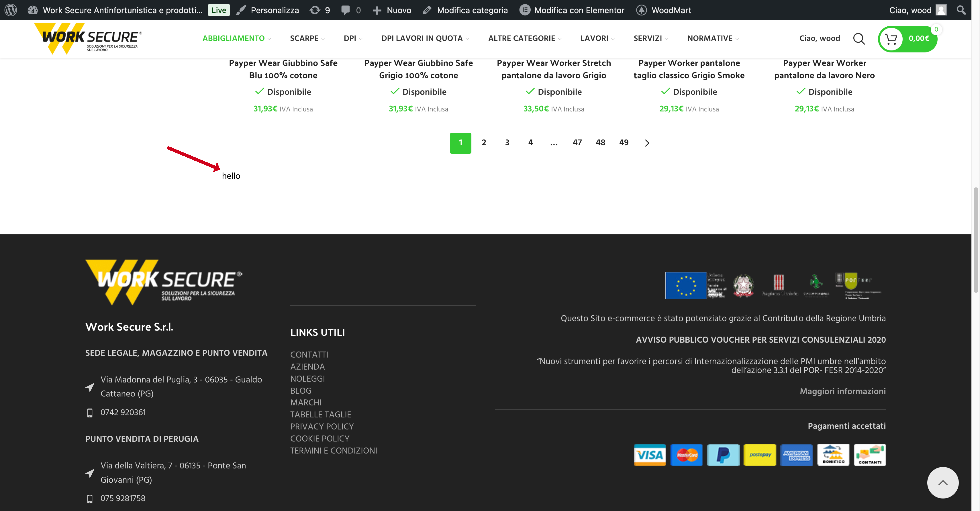
Task: Open the admin bar user avatar
Action: [941, 10]
